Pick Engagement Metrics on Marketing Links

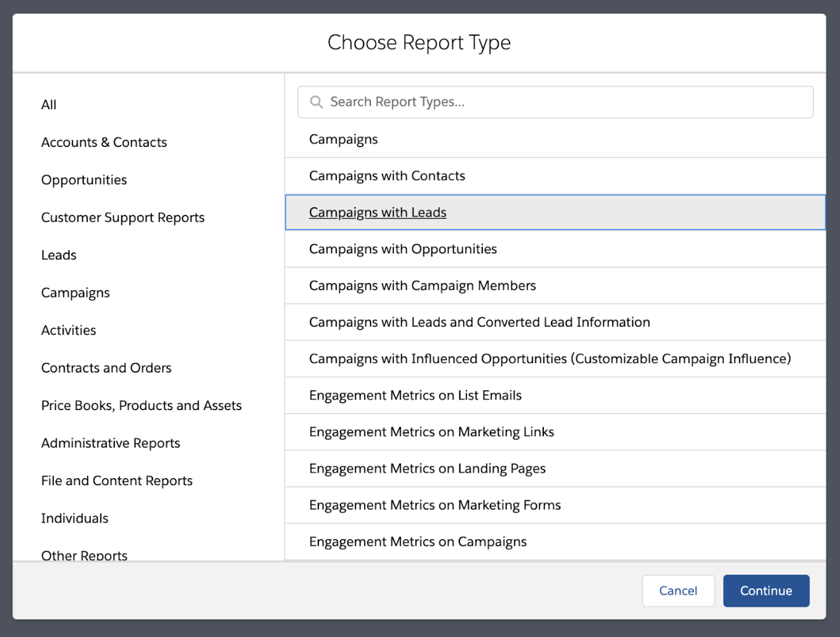click(555, 432)
